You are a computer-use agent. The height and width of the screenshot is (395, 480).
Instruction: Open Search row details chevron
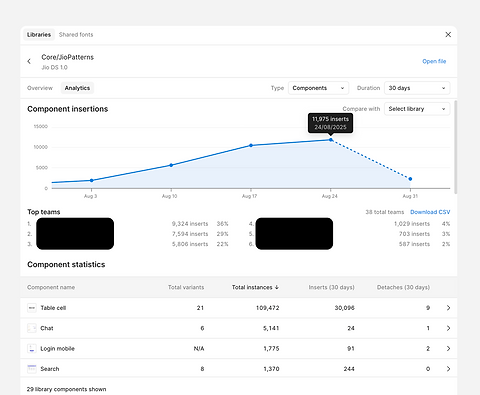point(448,369)
